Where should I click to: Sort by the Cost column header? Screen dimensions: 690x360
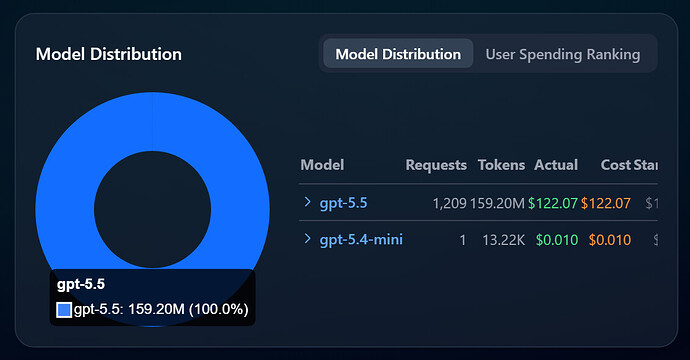tap(616, 165)
